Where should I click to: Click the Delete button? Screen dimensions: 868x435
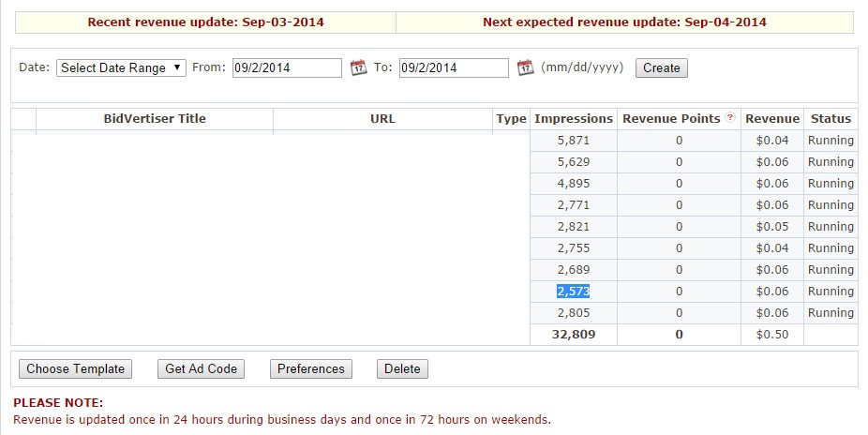pyautogui.click(x=402, y=368)
